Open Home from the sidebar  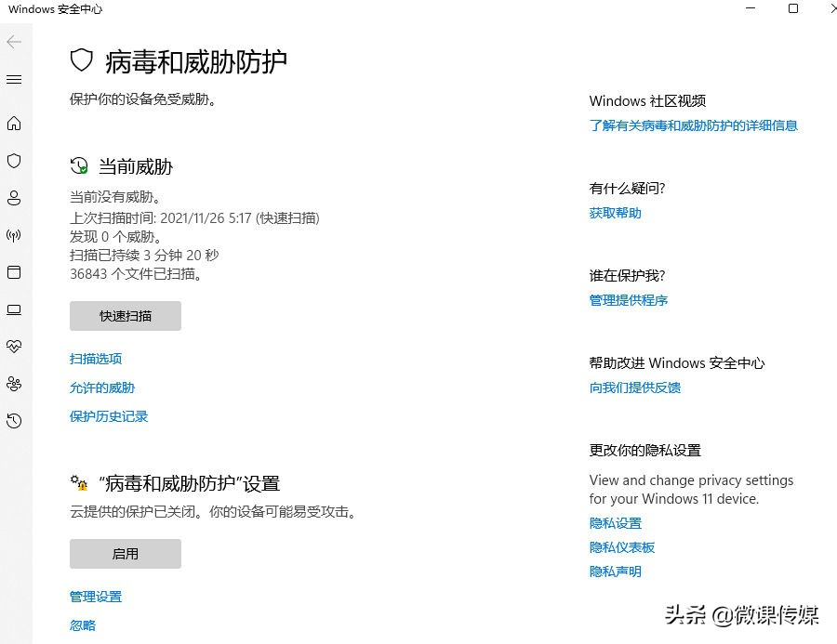click(15, 124)
